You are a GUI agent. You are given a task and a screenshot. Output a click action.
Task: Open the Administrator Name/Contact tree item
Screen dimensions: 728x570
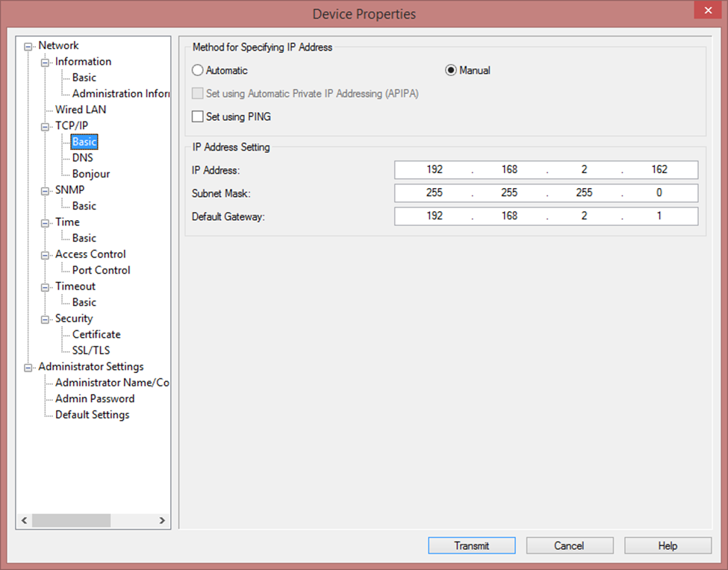[x=112, y=383]
